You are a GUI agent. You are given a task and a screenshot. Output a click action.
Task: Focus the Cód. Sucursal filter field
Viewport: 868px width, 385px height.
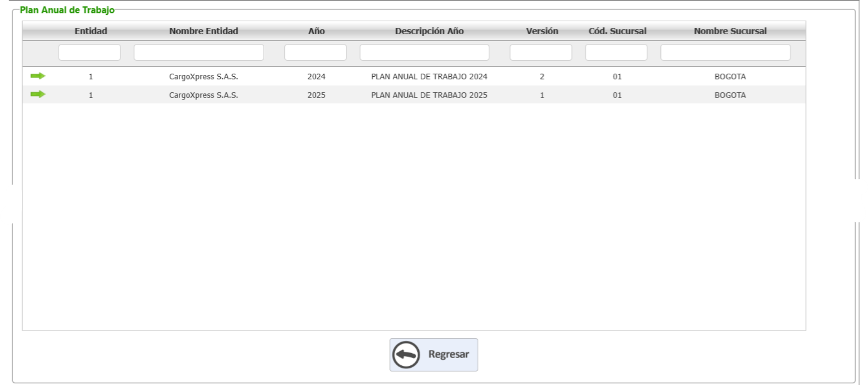(x=616, y=52)
